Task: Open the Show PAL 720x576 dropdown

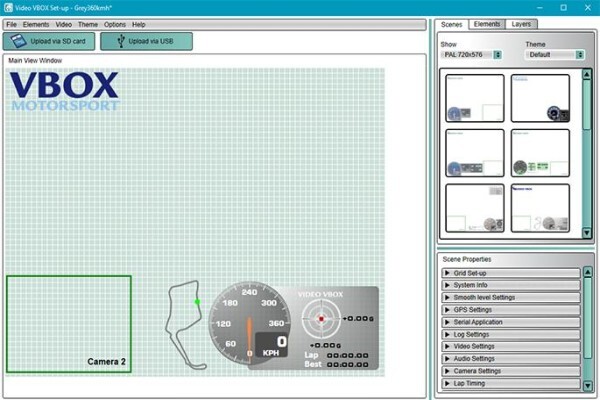Action: (x=471, y=55)
